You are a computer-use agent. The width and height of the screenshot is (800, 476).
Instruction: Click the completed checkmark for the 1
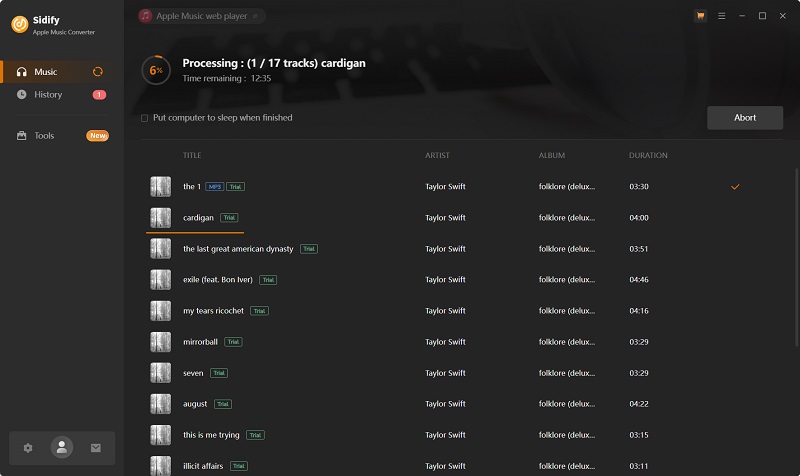pyautogui.click(x=735, y=187)
